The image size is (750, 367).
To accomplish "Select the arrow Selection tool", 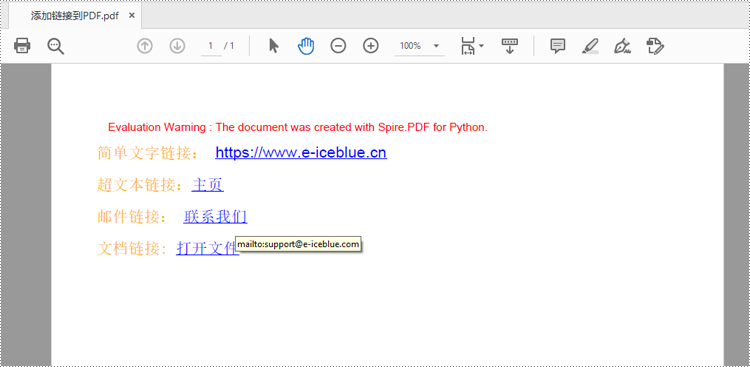I will [x=274, y=46].
